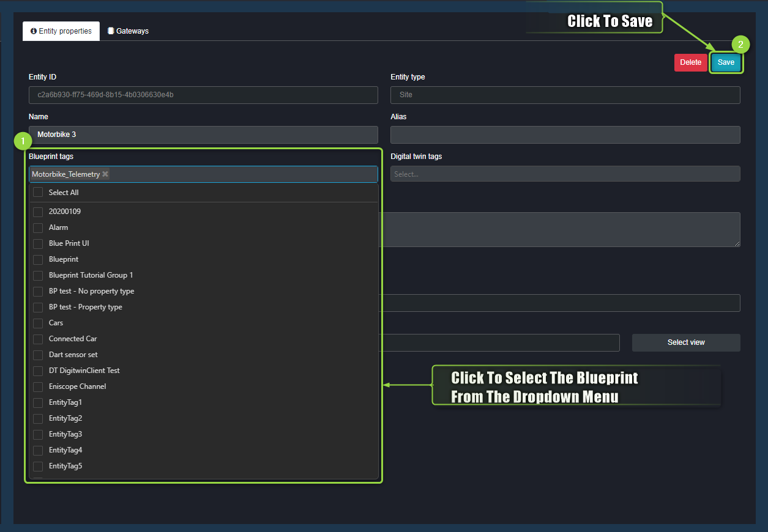Click the red Delete button

pyautogui.click(x=690, y=62)
